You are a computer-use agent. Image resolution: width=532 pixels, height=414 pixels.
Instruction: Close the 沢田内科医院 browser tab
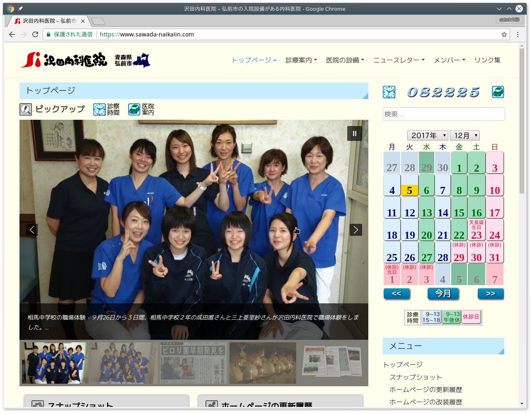(x=83, y=21)
